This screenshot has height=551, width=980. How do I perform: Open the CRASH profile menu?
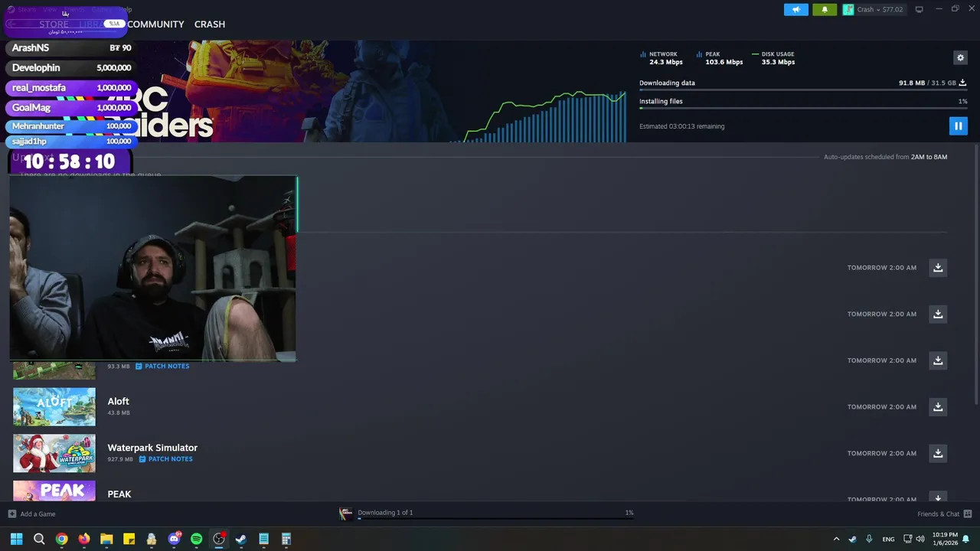(x=210, y=24)
